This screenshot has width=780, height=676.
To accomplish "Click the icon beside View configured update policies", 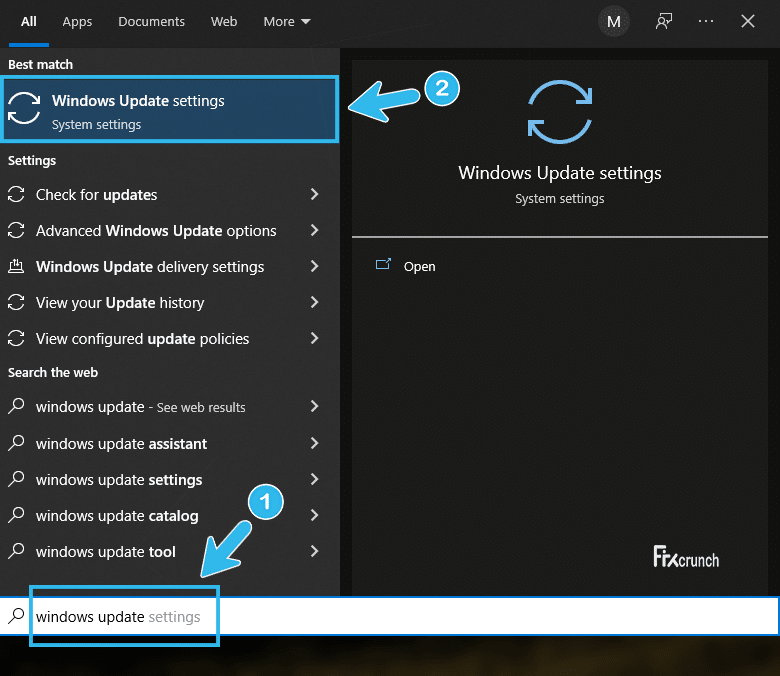I will [x=16, y=338].
